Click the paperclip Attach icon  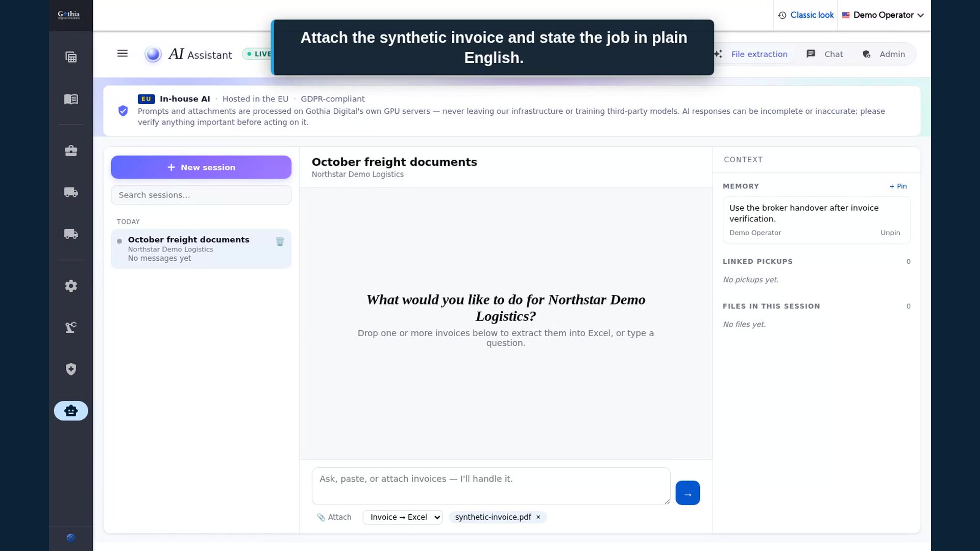(x=321, y=517)
